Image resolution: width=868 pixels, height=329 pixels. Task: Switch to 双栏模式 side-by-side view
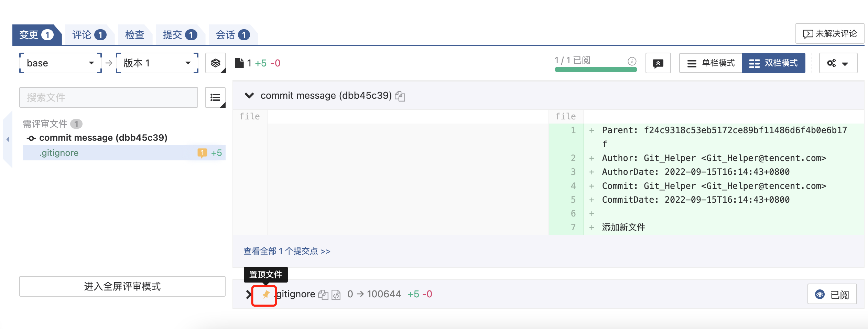tap(773, 63)
